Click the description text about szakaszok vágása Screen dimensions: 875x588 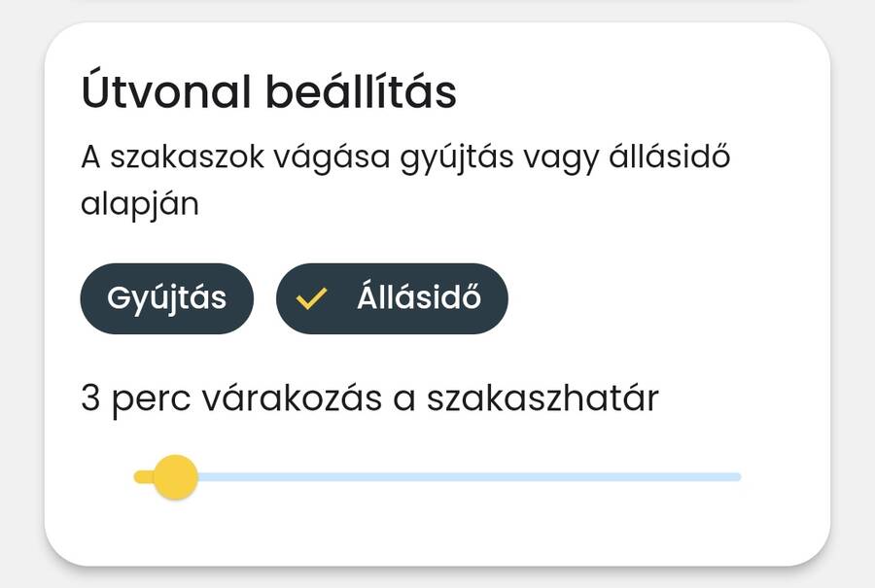click(404, 157)
